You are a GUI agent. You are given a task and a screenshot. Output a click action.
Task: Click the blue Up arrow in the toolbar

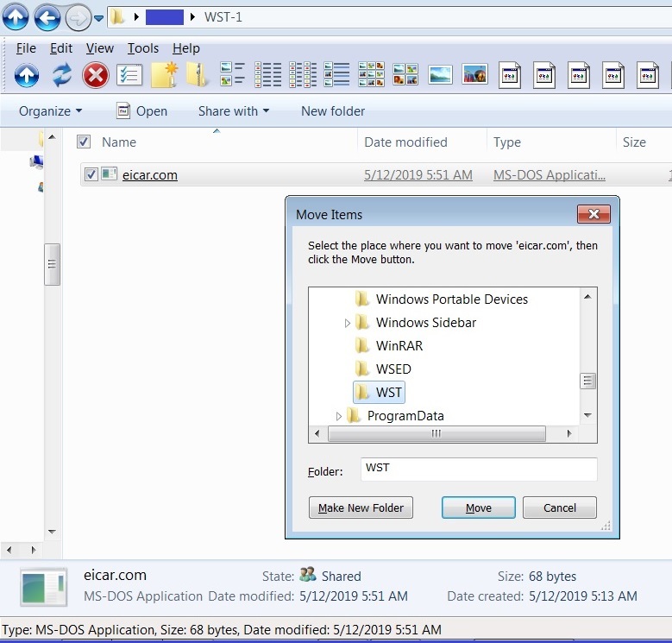(x=27, y=75)
